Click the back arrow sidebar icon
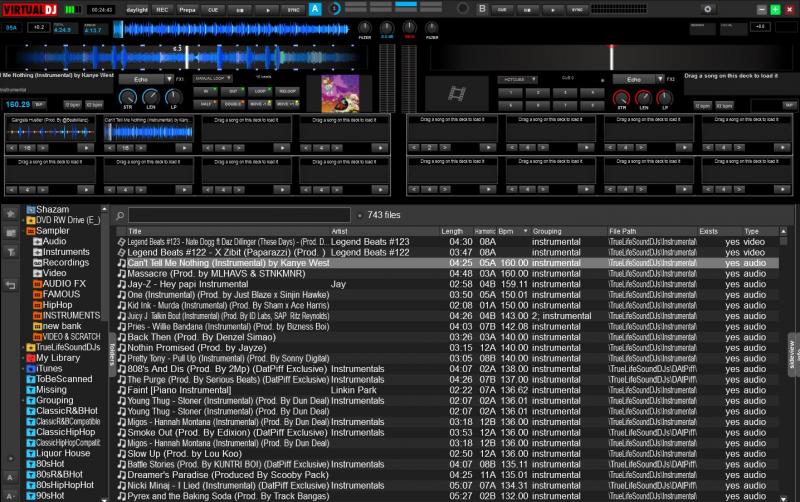Screen dimensions: 800x502 pos(10,285)
